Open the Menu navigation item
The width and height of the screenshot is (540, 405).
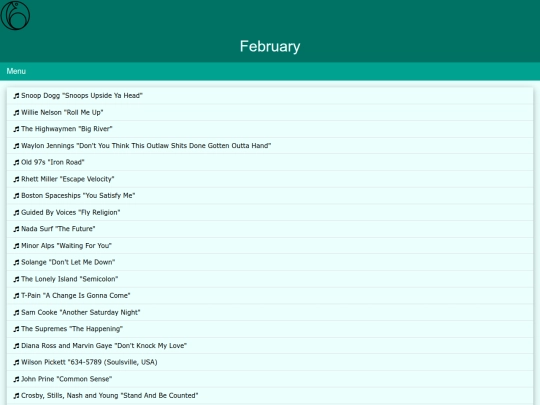[x=16, y=71]
